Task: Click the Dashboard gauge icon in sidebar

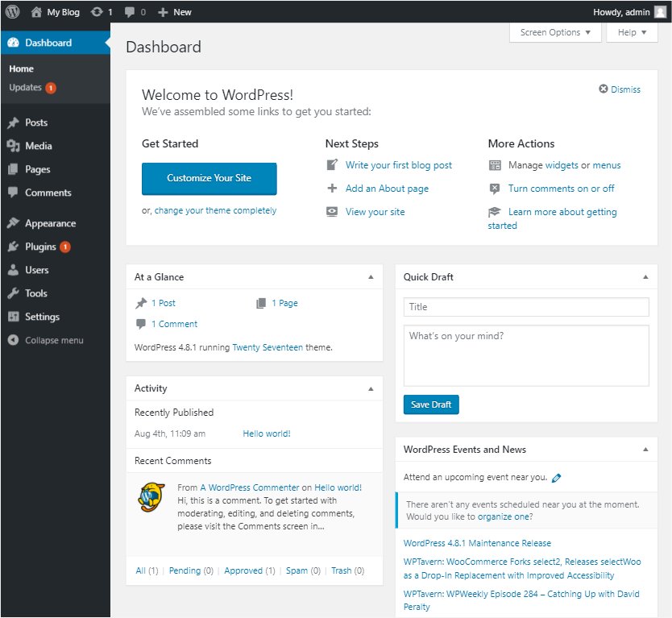Action: tap(13, 43)
